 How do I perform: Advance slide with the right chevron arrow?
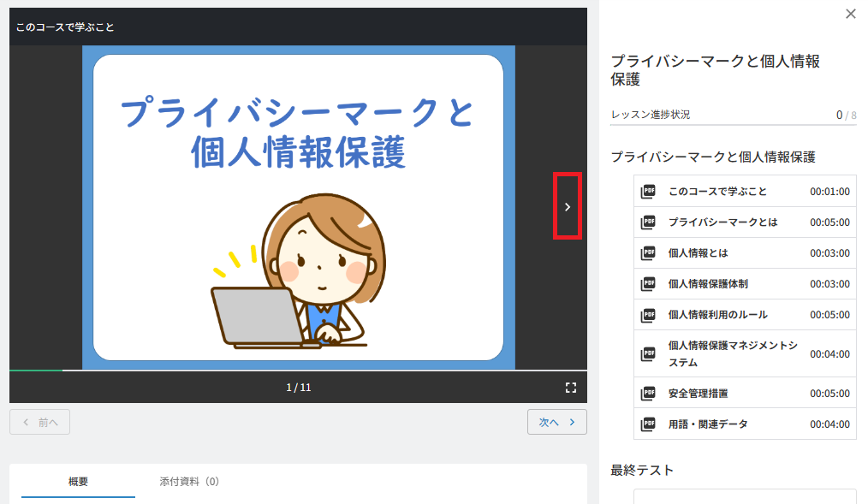pyautogui.click(x=568, y=206)
